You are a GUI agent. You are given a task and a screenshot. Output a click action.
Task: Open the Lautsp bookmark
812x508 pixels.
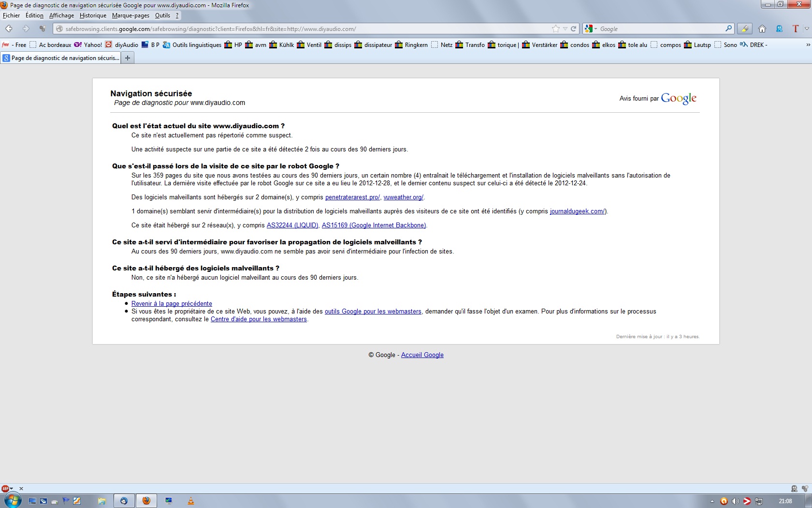(x=697, y=45)
